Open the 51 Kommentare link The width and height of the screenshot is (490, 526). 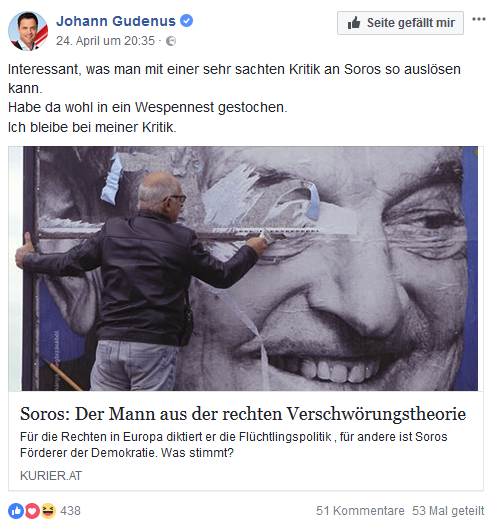click(x=360, y=511)
